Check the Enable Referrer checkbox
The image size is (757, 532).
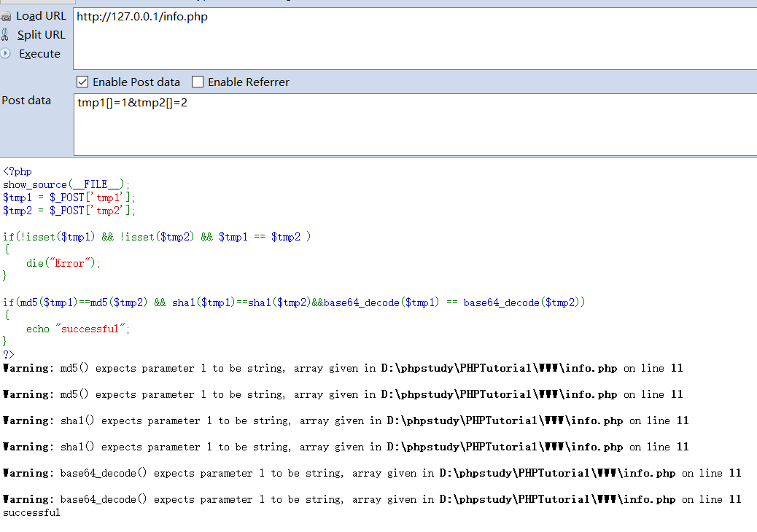tap(198, 82)
